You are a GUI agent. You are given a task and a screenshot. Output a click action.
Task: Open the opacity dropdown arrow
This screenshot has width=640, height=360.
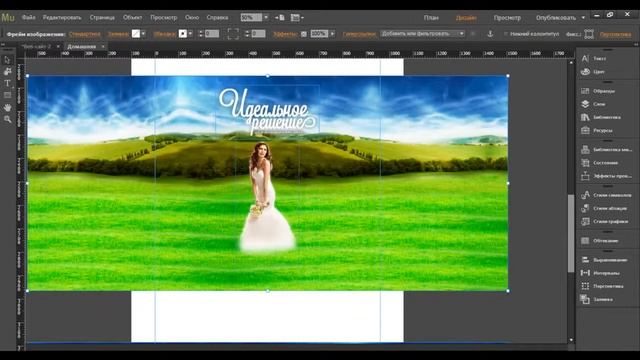332,34
